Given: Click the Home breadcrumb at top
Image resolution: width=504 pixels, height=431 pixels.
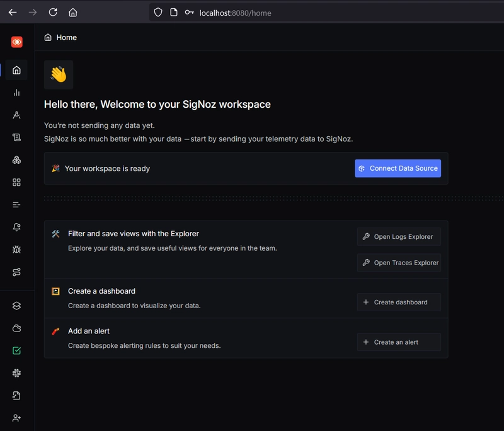Looking at the screenshot, I should pyautogui.click(x=60, y=38).
